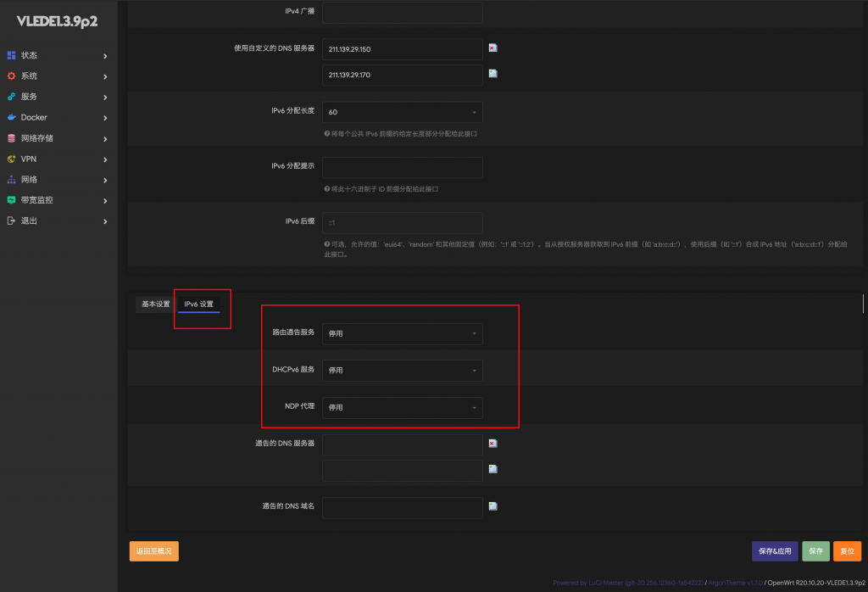This screenshot has height=592, width=868.
Task: Open the IPv6 分配长度 dropdown
Action: (403, 113)
